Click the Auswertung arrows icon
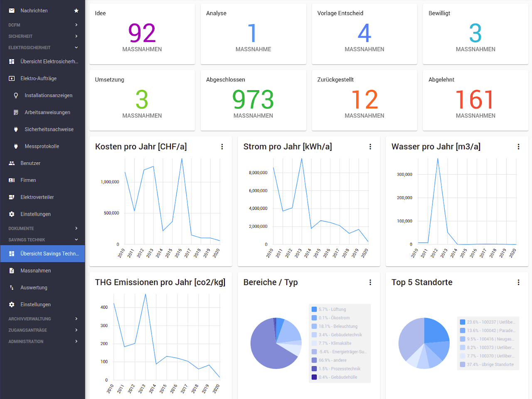This screenshot has height=399, width=532. point(12,288)
